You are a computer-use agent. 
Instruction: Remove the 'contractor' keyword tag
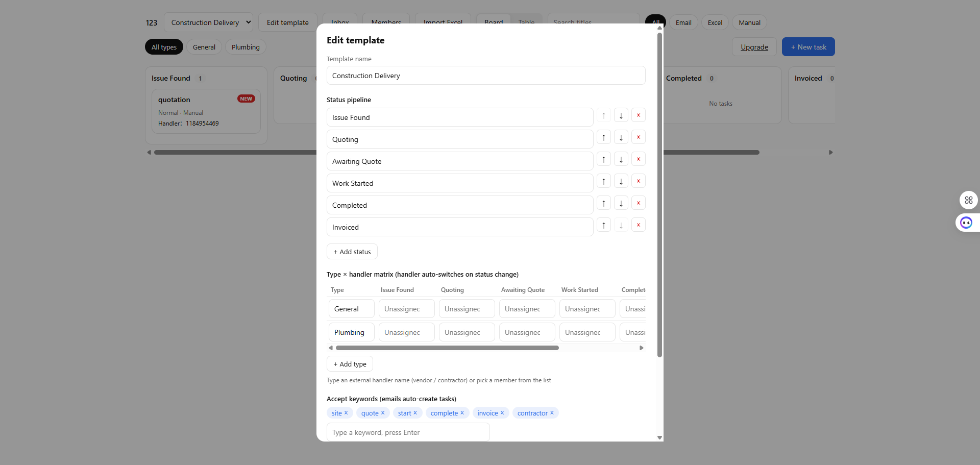[x=552, y=413]
